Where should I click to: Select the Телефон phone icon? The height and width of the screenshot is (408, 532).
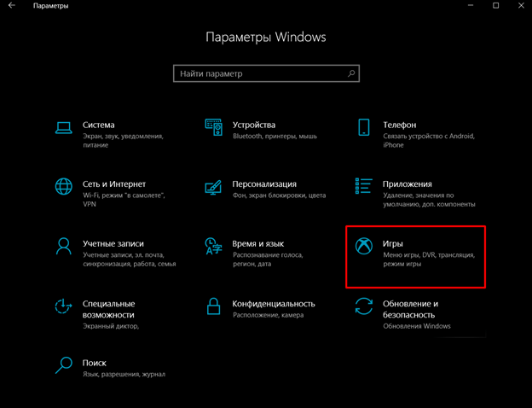tap(364, 127)
